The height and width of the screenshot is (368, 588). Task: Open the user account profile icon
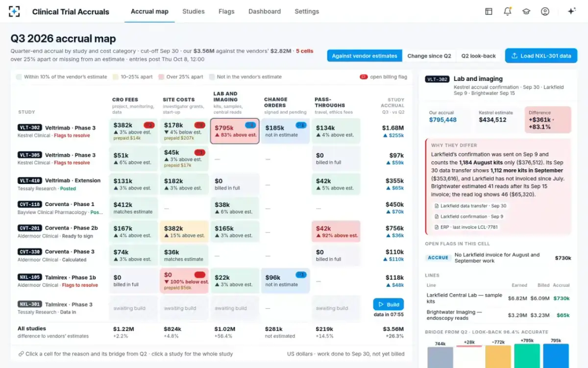[x=545, y=11]
